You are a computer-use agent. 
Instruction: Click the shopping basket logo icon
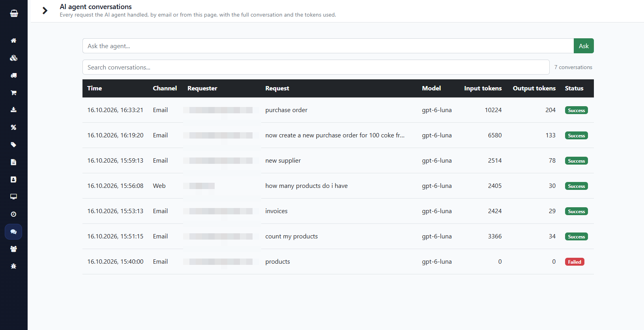tap(14, 13)
